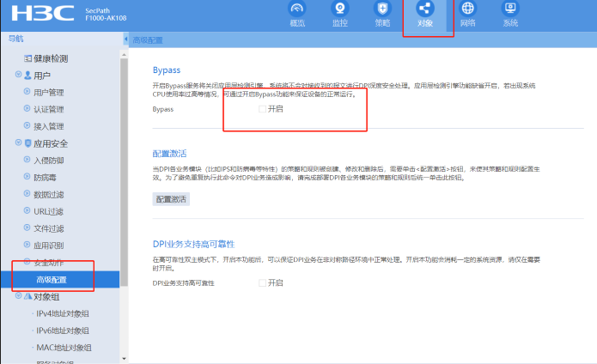Open 用户管理 in navigation tree
This screenshot has width=597, height=364.
[49, 93]
